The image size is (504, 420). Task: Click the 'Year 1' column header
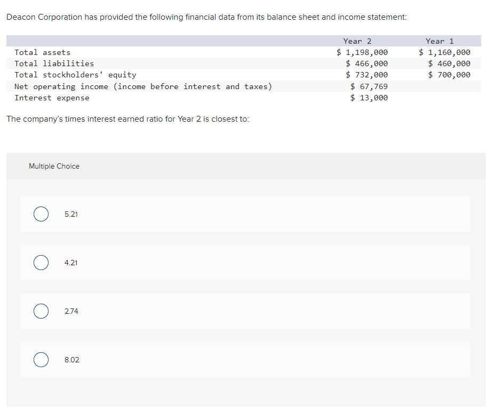[439, 41]
